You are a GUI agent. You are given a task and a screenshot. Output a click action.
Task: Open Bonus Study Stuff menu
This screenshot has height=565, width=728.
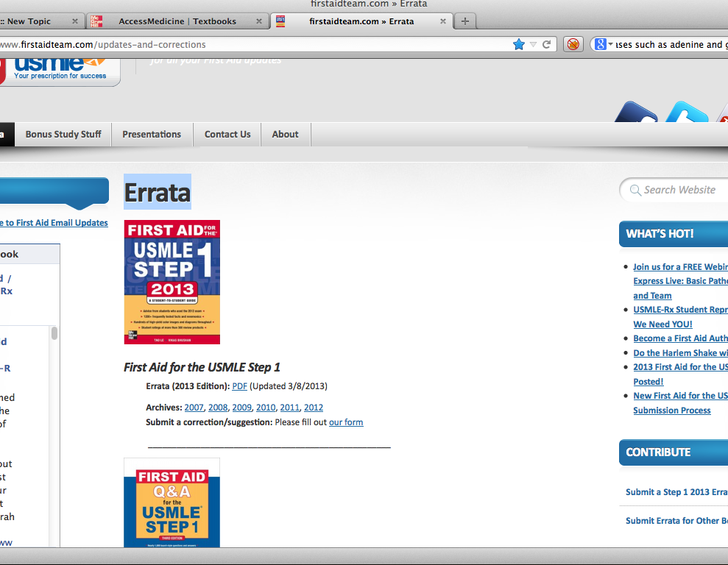(x=63, y=134)
